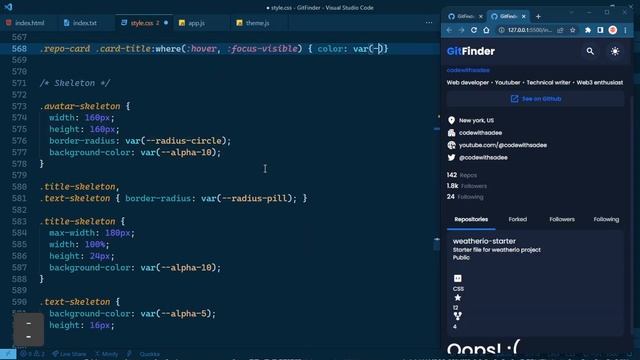Select the Repositories tab

(471, 220)
